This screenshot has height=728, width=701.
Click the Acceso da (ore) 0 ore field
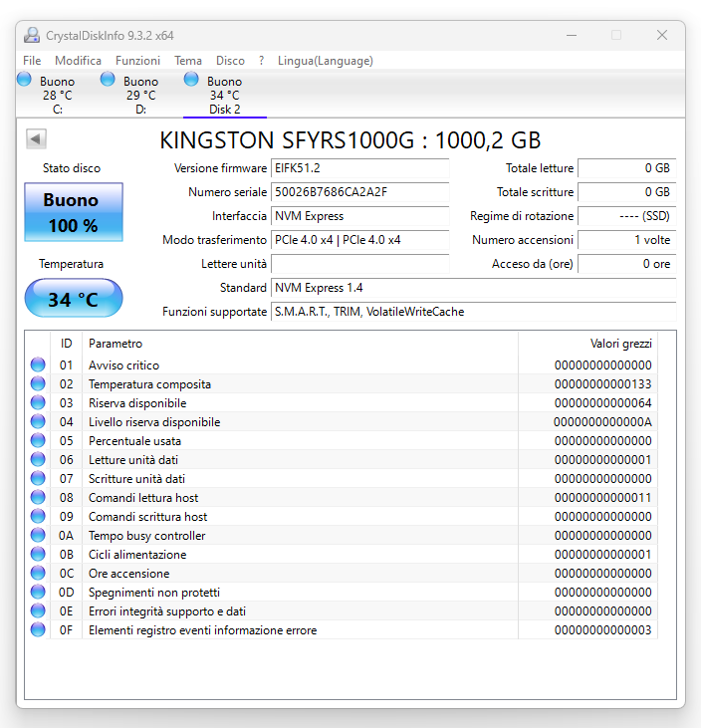point(626,264)
